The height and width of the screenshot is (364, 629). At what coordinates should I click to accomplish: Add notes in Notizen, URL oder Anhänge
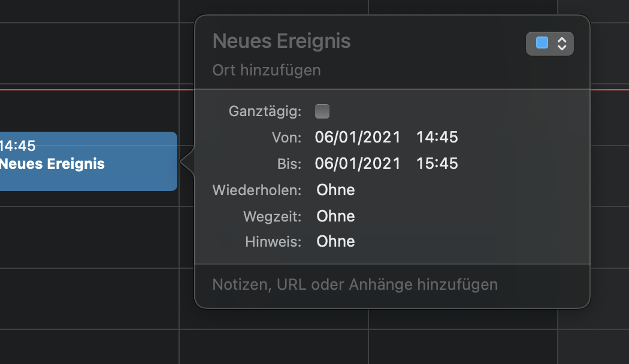tap(355, 284)
